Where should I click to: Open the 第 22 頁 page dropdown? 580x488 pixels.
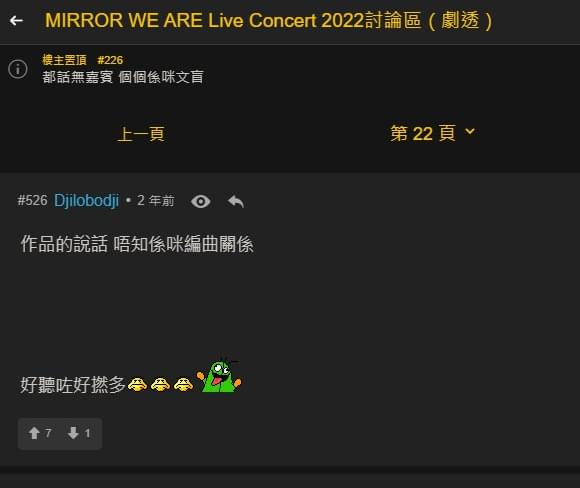pos(432,133)
